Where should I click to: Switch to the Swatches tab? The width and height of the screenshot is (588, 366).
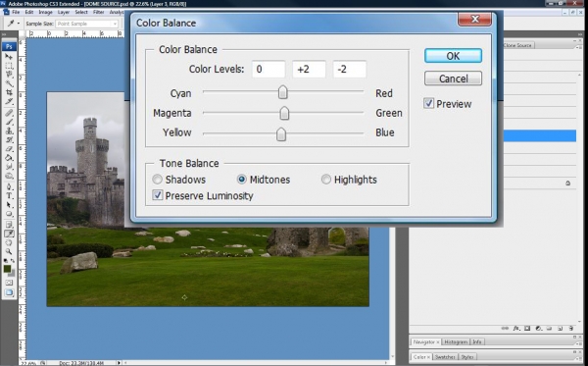coord(445,357)
